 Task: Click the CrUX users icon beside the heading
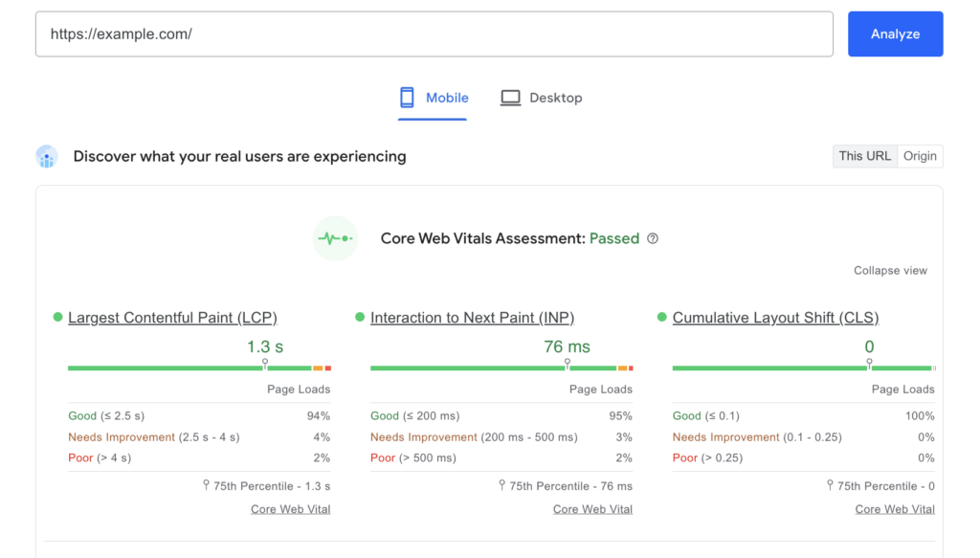[46, 156]
